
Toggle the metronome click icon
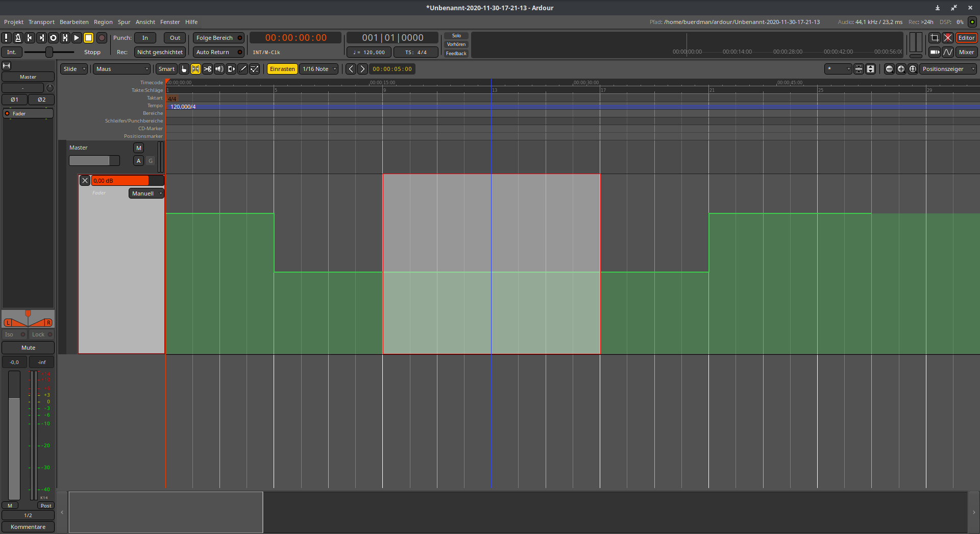coord(18,38)
